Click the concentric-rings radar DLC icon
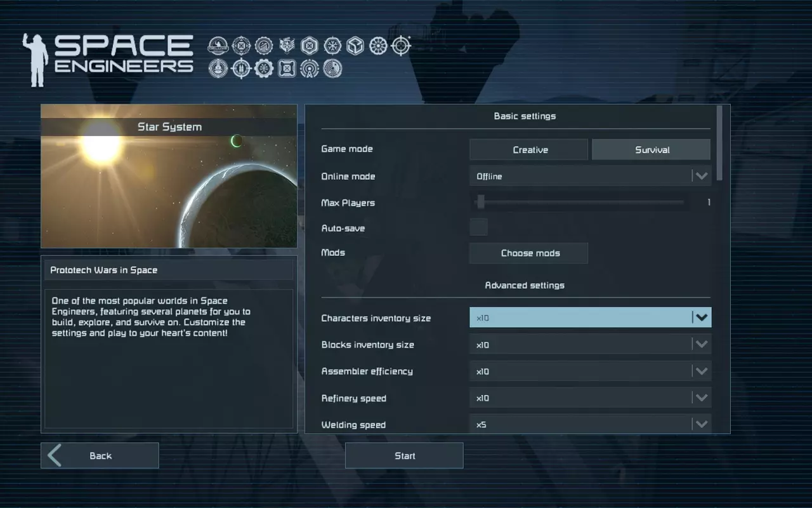This screenshot has height=508, width=812. 332,68
